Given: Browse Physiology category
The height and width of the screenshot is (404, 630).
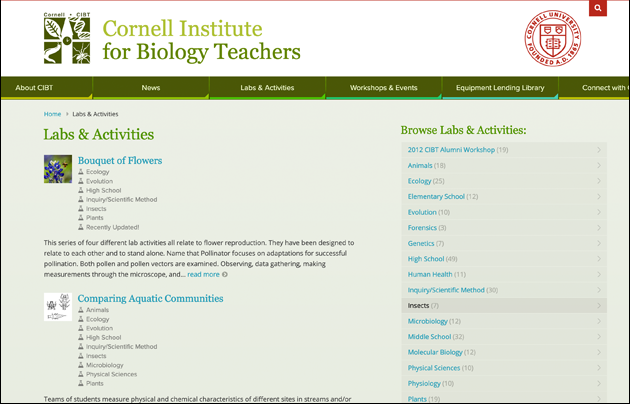Looking at the screenshot, I should point(504,384).
